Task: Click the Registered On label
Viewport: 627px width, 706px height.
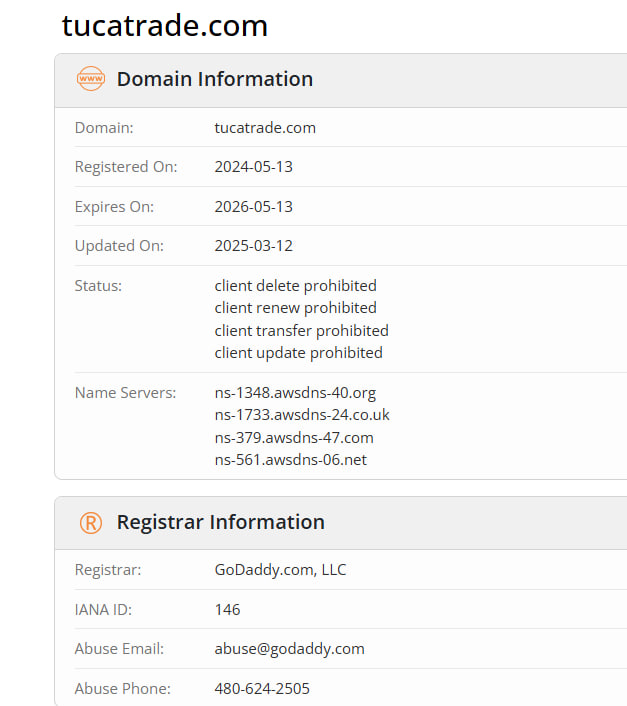Action: point(126,167)
